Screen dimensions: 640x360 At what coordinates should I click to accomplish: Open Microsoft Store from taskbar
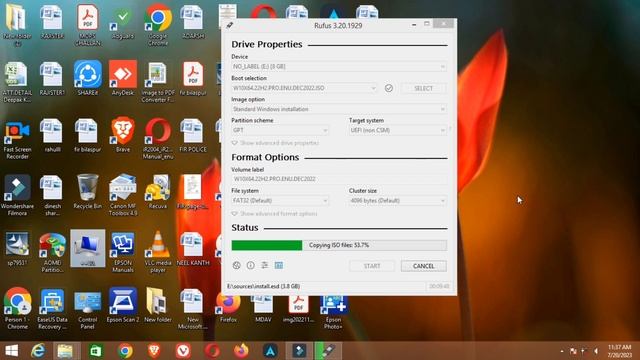96,351
